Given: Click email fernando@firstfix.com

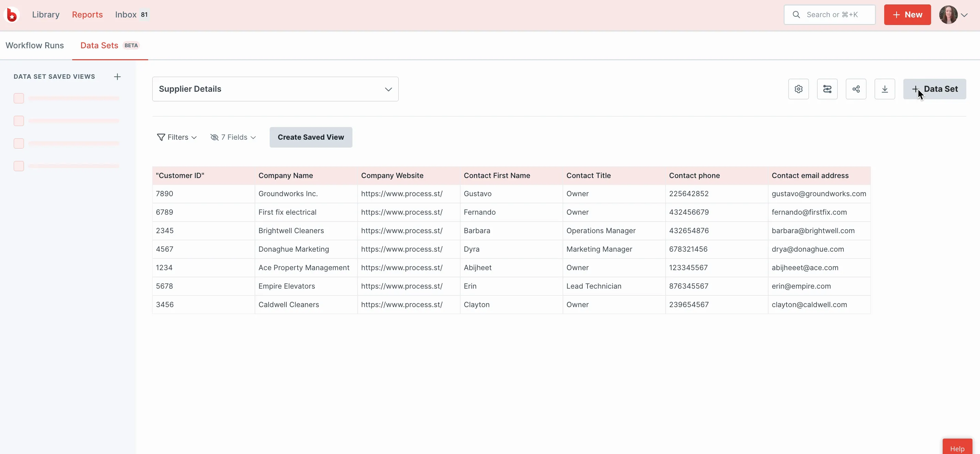Looking at the screenshot, I should click(x=809, y=212).
